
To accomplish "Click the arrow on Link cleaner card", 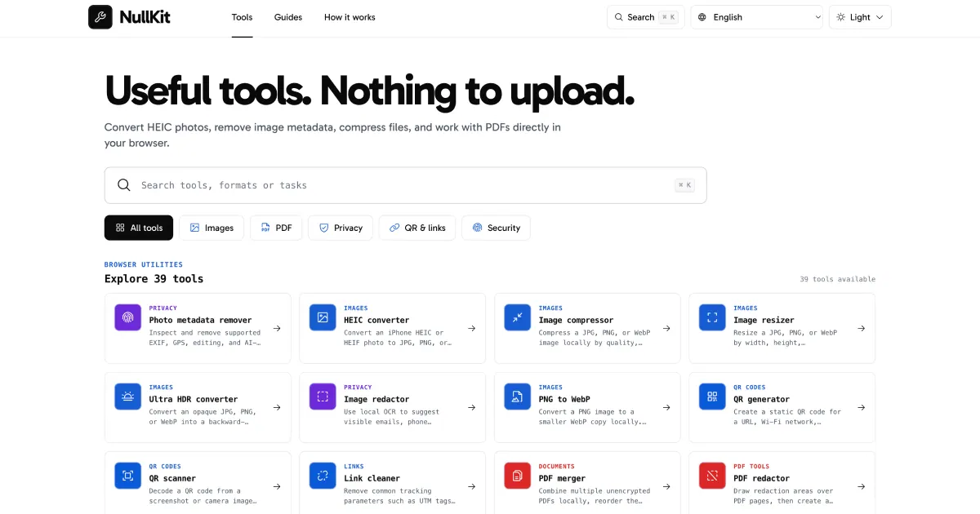I will point(471,486).
